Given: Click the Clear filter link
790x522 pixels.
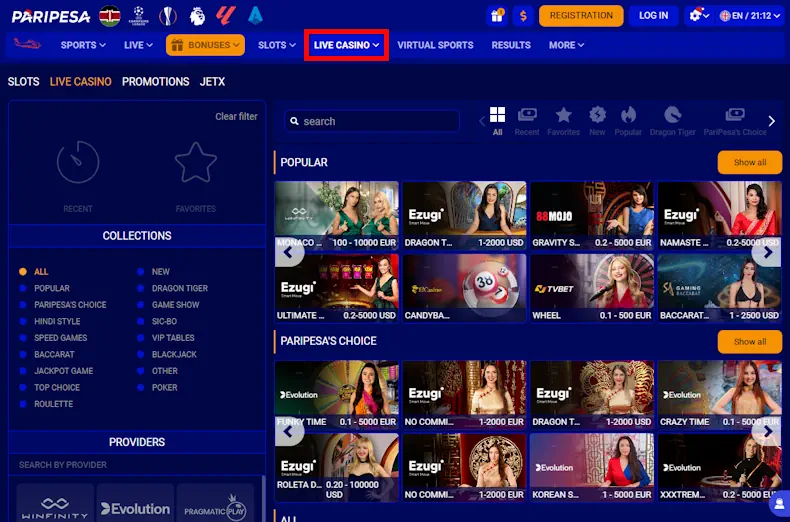Looking at the screenshot, I should coord(236,116).
